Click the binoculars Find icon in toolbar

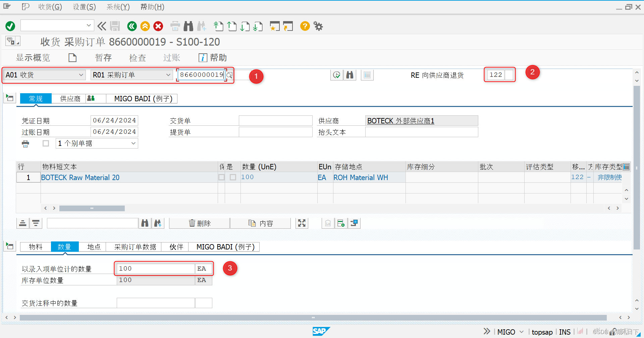coord(189,26)
